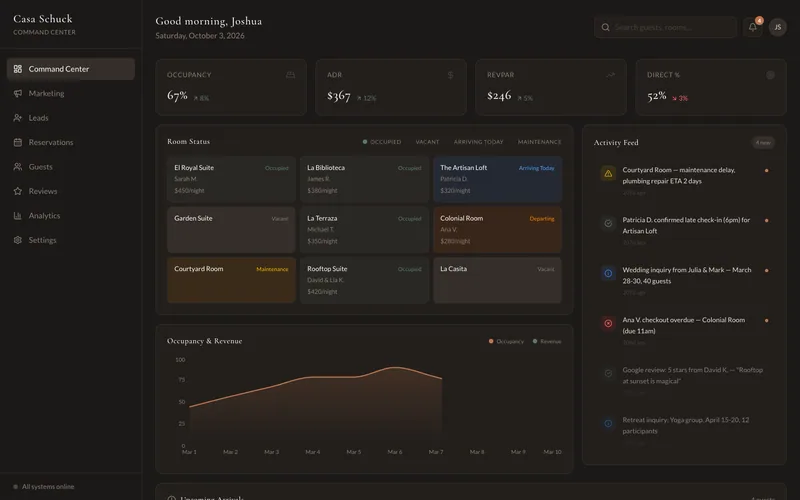The image size is (800, 500).
Task: Click the Guests people icon
Action: pos(18,167)
